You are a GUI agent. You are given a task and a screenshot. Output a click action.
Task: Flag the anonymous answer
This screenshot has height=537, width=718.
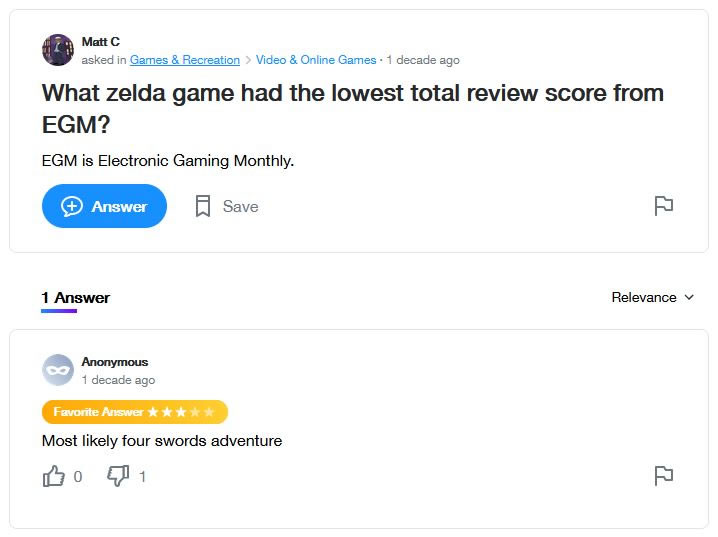[664, 476]
